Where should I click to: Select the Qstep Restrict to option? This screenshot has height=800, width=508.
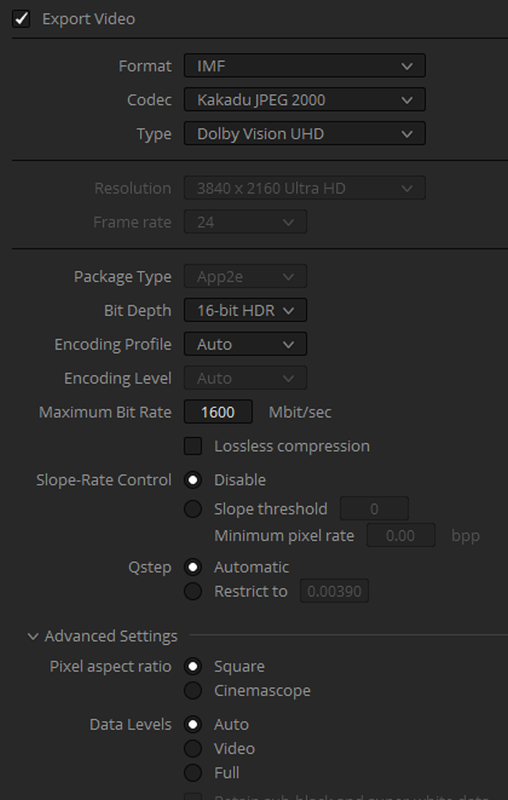[193, 591]
